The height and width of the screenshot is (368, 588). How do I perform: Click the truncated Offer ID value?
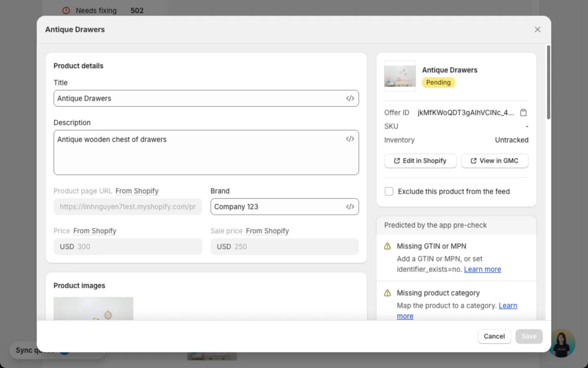click(x=465, y=112)
